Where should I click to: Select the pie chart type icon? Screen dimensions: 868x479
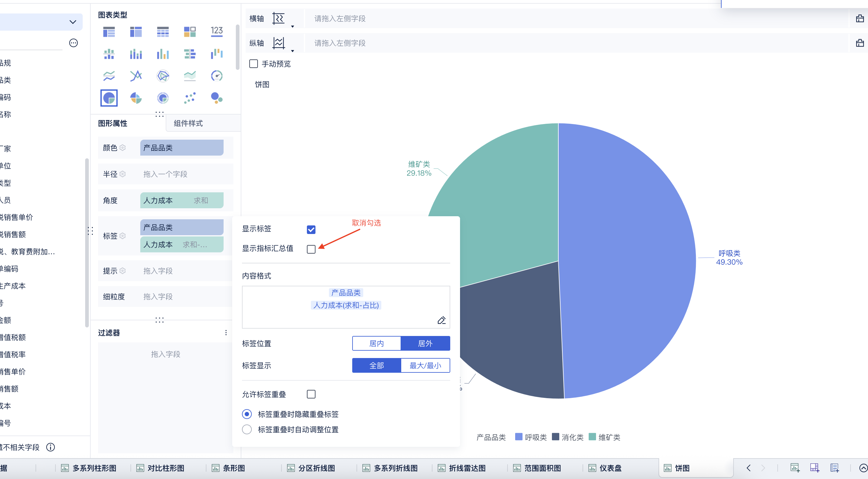[x=109, y=98]
